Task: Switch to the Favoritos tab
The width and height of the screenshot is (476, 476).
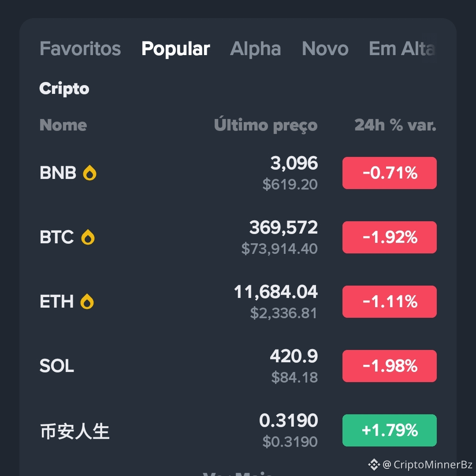Action: 80,48
